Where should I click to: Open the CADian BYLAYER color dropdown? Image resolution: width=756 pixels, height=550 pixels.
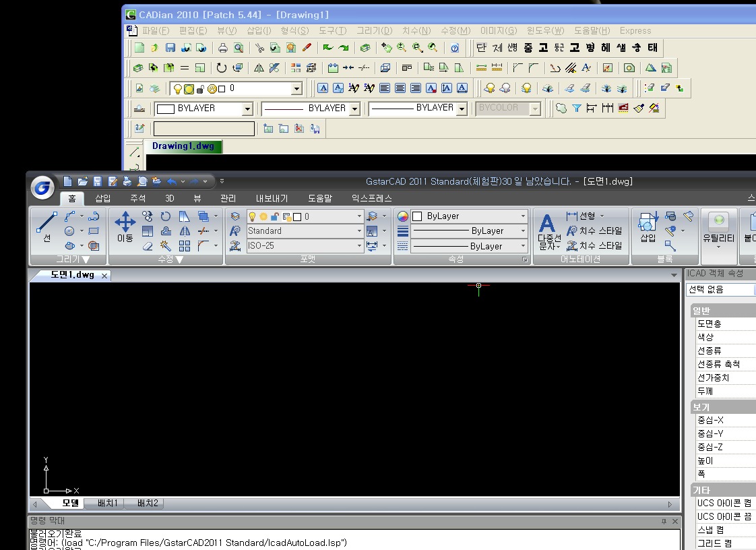coord(247,109)
